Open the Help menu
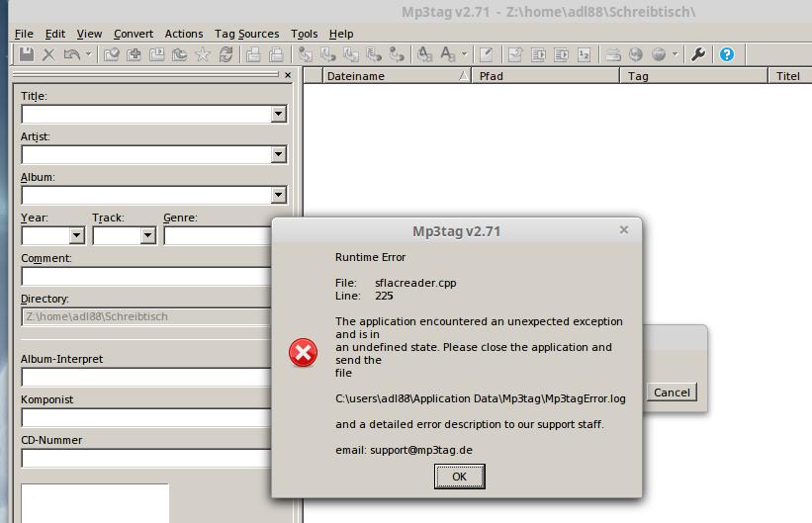The width and height of the screenshot is (812, 523). [x=341, y=34]
